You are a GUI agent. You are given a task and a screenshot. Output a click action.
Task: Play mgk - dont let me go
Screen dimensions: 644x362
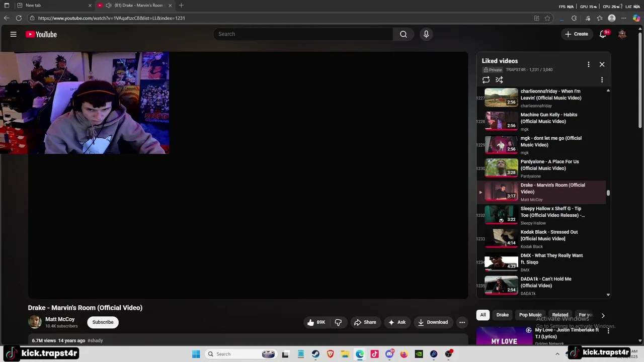(x=542, y=145)
